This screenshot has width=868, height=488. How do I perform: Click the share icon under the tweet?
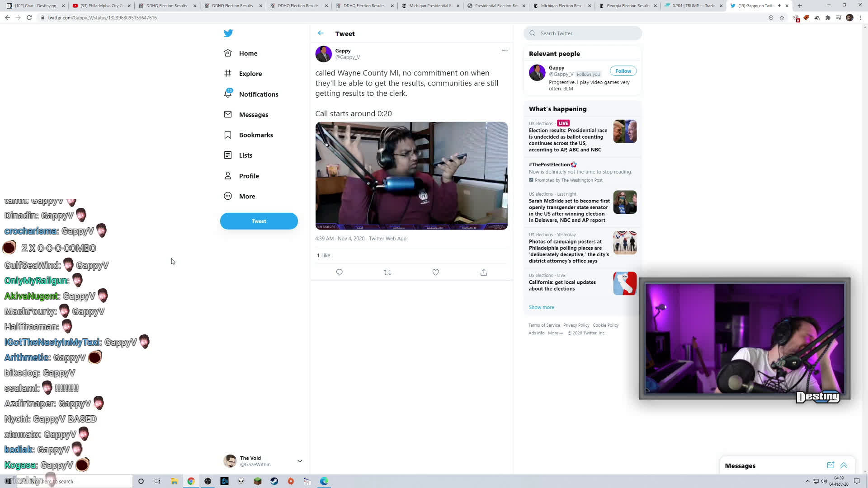coord(484,272)
